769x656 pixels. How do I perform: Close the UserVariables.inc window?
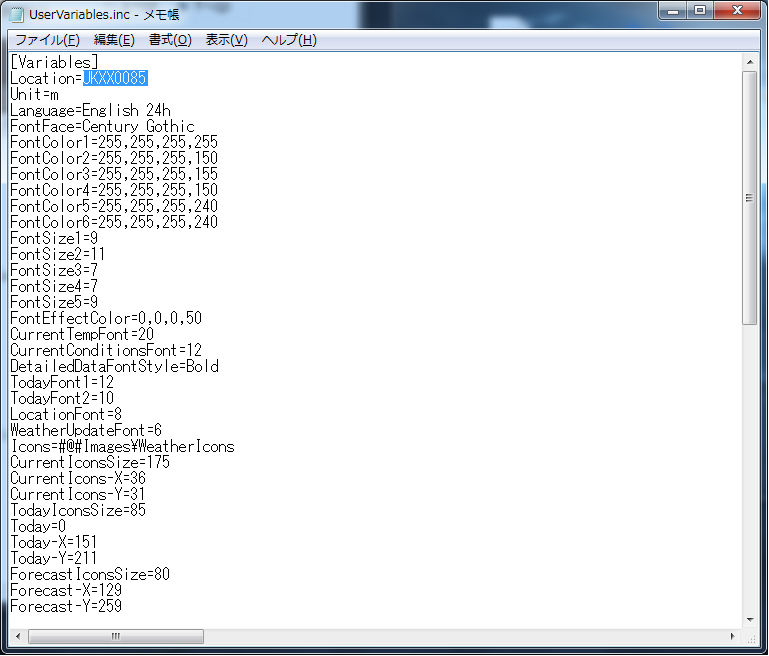tap(737, 11)
